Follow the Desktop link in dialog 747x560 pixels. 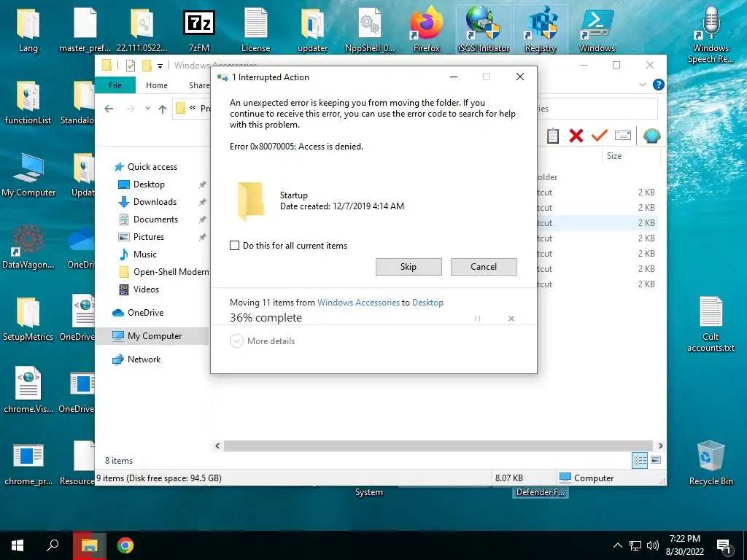point(427,303)
